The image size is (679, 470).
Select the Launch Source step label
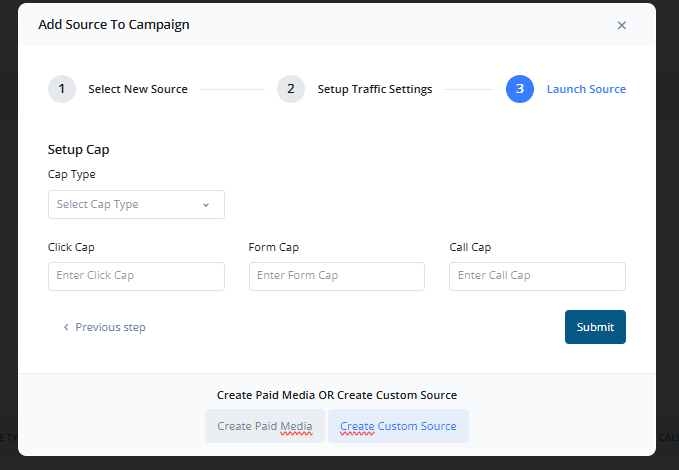586,89
